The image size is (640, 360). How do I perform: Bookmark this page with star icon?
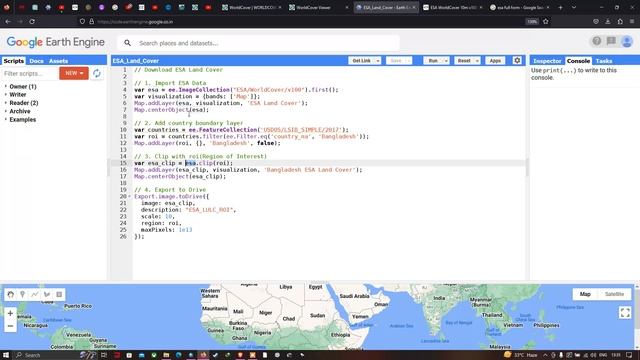click(x=546, y=22)
